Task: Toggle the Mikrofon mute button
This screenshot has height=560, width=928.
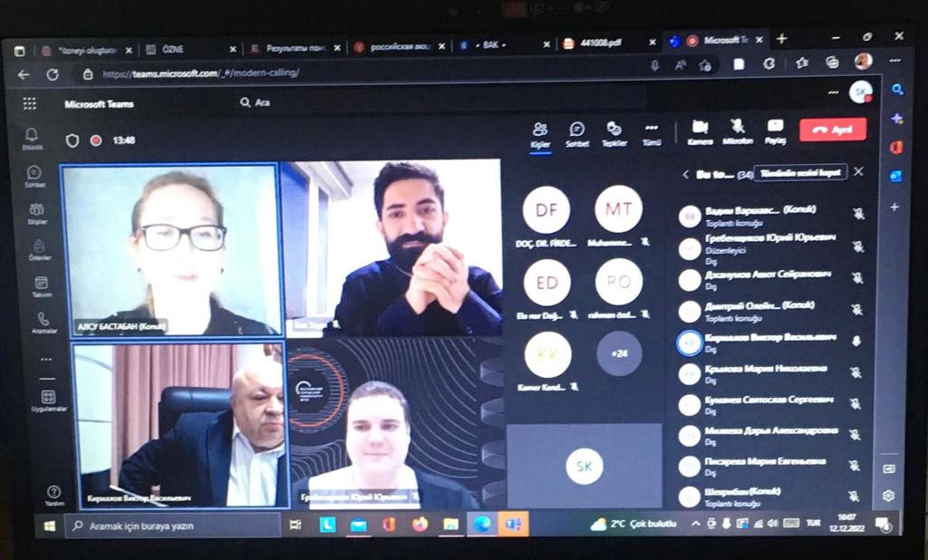Action: pyautogui.click(x=738, y=130)
